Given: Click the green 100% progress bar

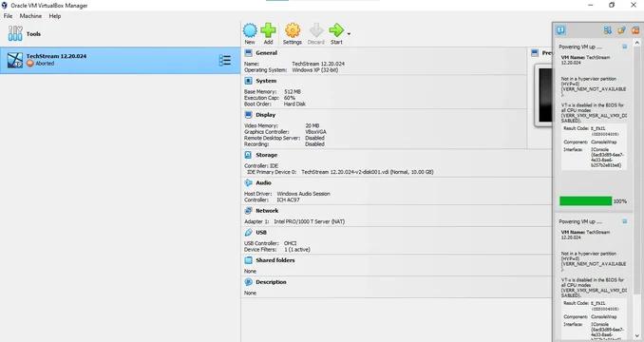Looking at the screenshot, I should [585, 200].
